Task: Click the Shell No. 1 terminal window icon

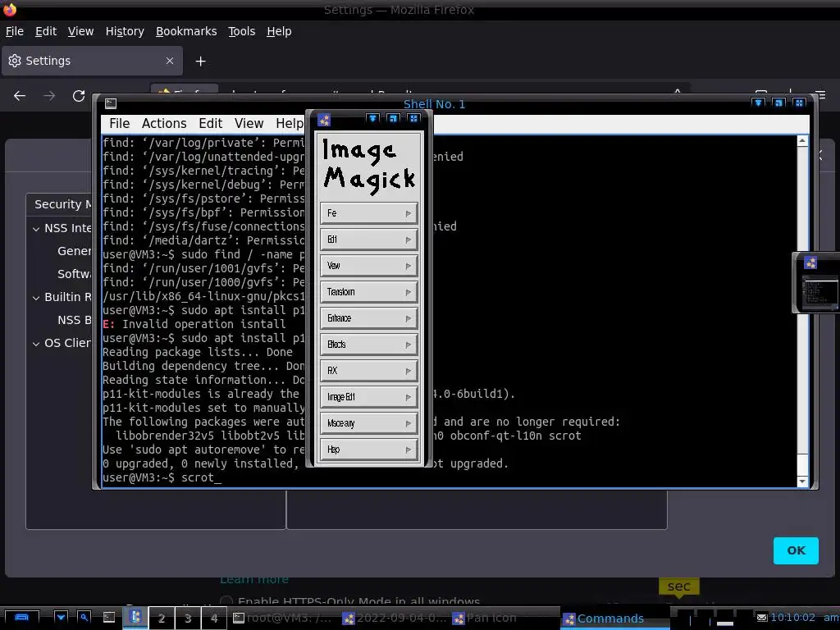Action: [x=111, y=103]
